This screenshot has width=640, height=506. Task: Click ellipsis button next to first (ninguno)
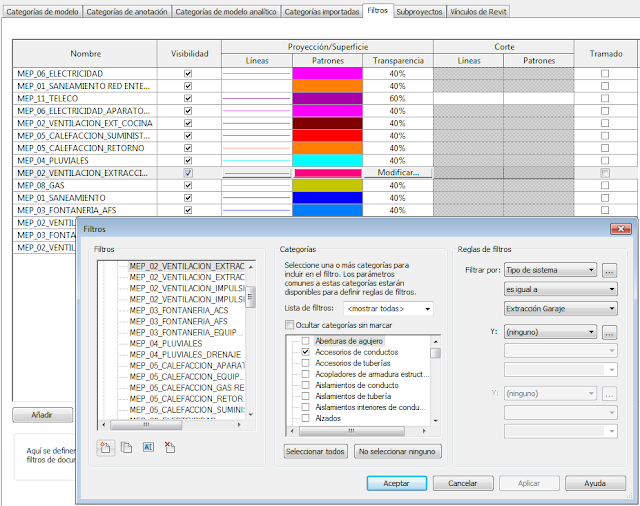609,332
